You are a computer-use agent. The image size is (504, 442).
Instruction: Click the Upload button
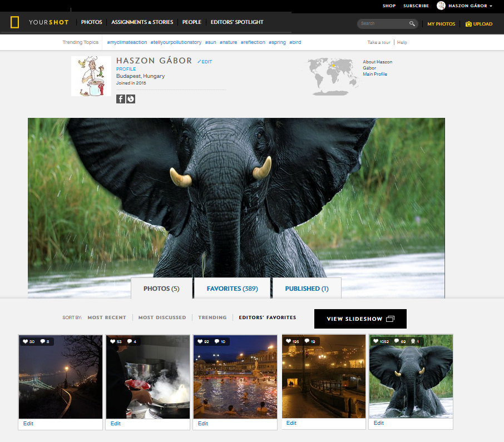[x=479, y=24]
